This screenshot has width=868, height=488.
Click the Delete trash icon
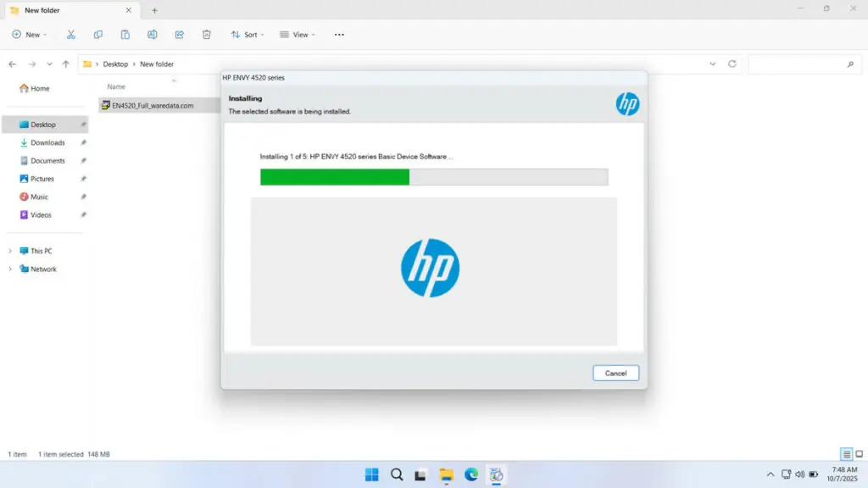coord(207,35)
